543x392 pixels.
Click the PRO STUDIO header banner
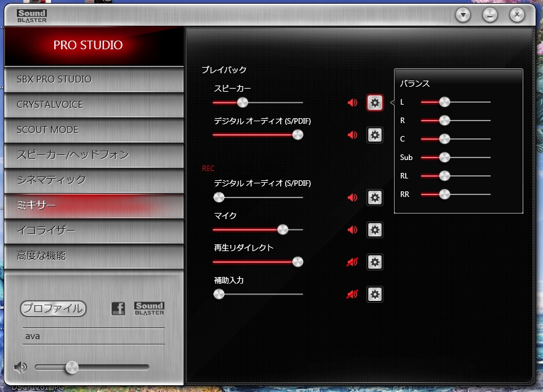94,46
